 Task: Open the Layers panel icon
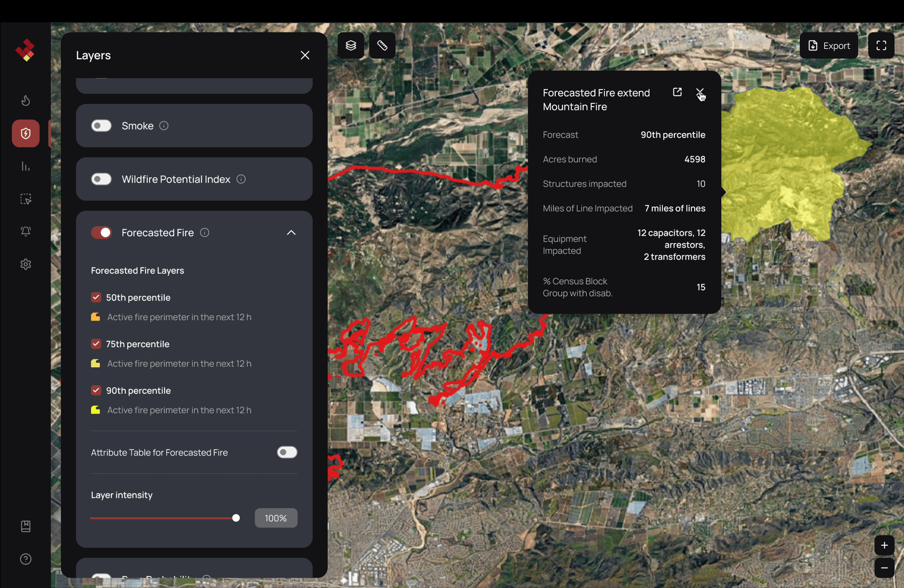(349, 45)
